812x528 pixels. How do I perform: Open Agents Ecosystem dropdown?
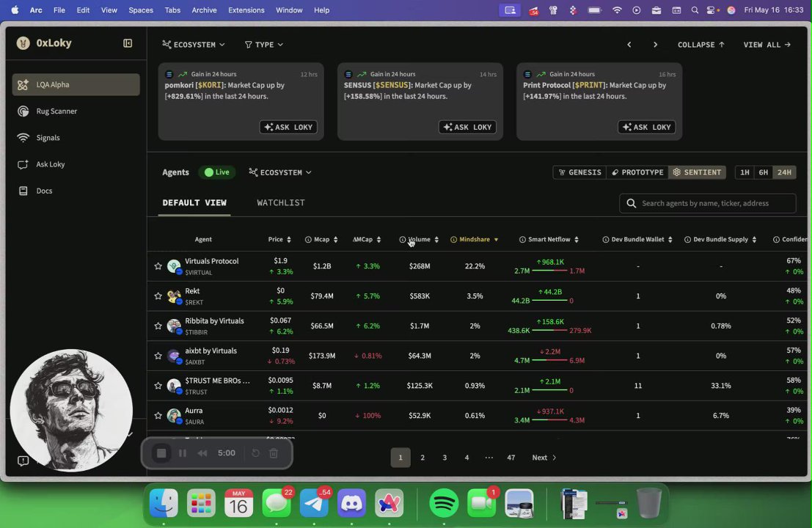point(280,172)
